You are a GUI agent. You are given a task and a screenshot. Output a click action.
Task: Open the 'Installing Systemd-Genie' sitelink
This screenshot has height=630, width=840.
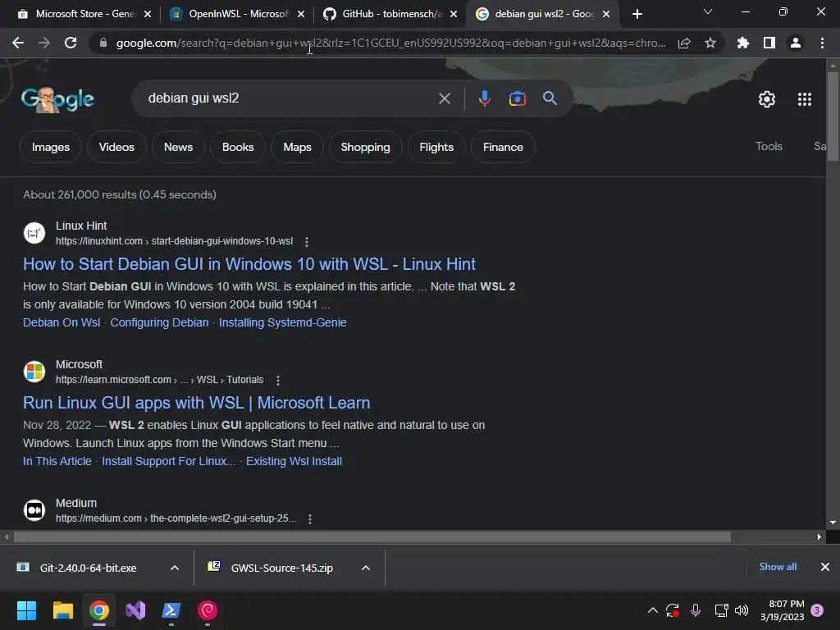click(282, 322)
